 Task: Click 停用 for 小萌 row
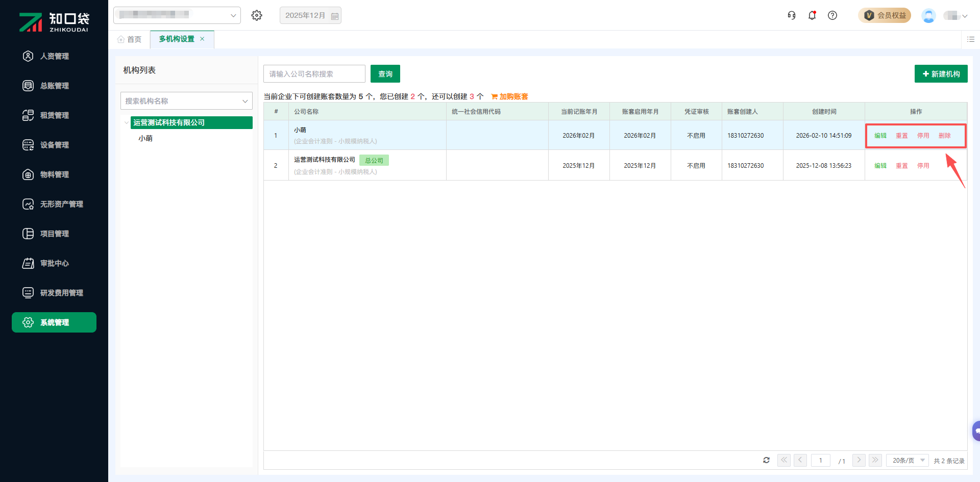pos(923,136)
